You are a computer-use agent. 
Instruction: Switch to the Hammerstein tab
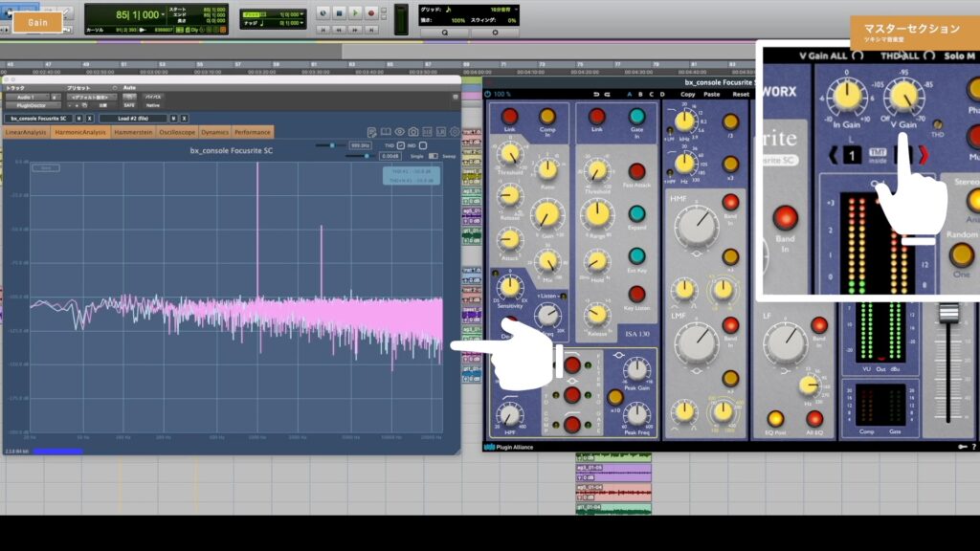[133, 132]
